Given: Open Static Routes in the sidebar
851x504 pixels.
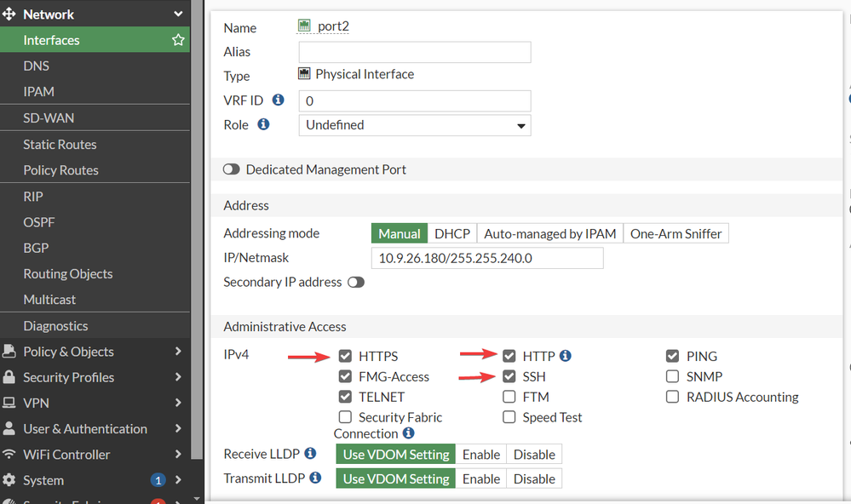Looking at the screenshot, I should tap(60, 145).
